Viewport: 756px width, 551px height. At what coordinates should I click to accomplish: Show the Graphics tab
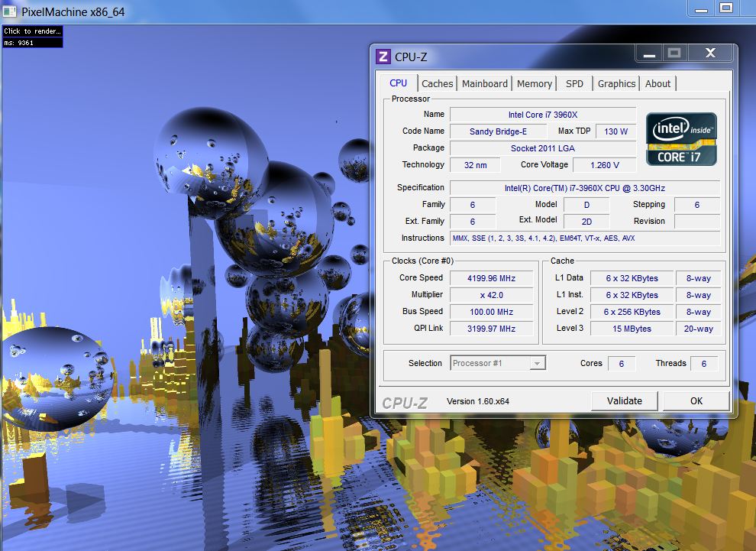(x=616, y=84)
